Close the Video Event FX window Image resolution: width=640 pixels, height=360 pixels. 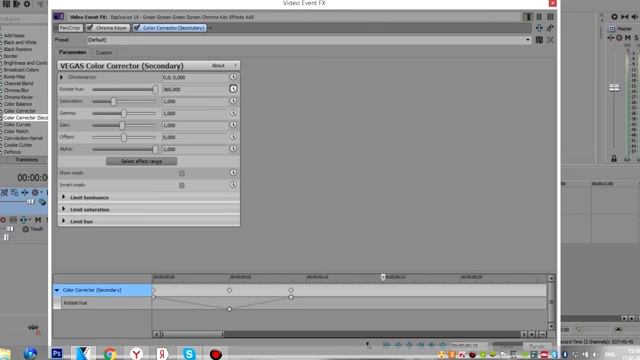pyautogui.click(x=552, y=3)
